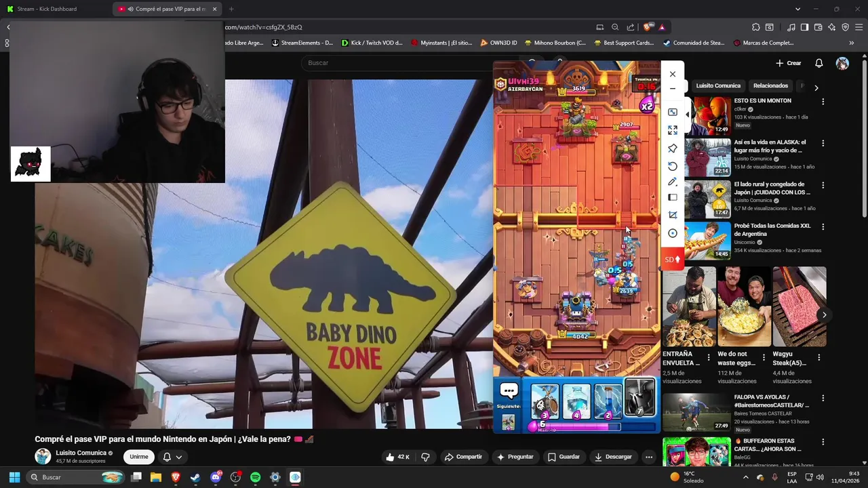Open a new browser tab
The width and height of the screenshot is (868, 488).
coord(231,9)
